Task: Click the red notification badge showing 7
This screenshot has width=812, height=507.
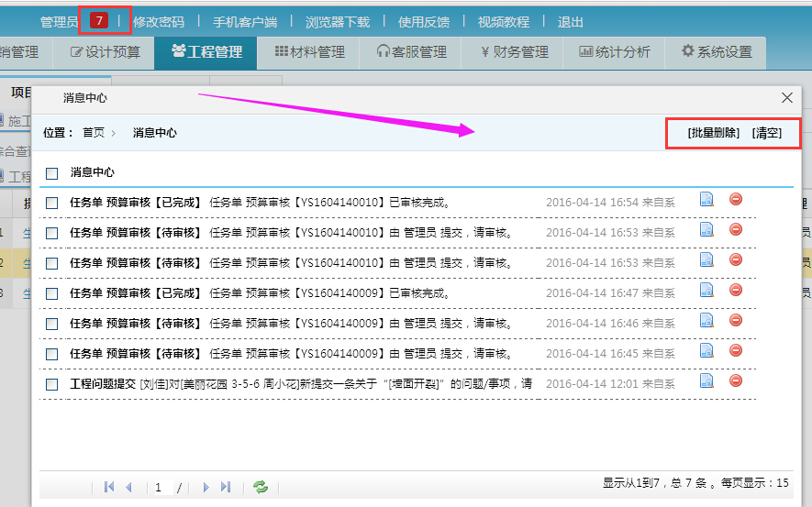Action: (99, 21)
